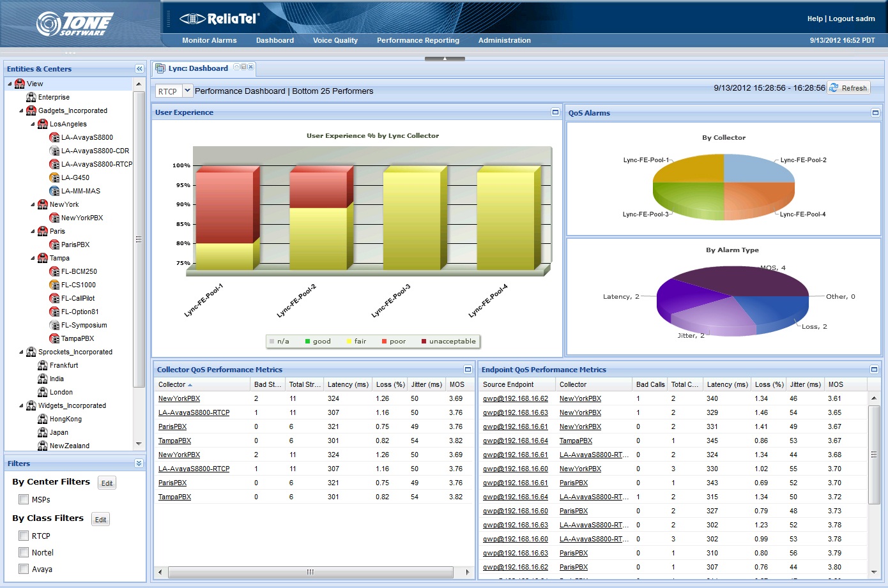Image resolution: width=888 pixels, height=588 pixels.
Task: Click the FL-BCM250 device icon
Action: [54, 271]
